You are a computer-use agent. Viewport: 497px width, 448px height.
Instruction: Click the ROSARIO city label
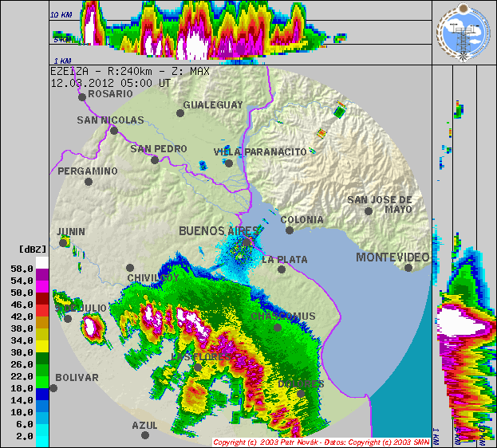pos(110,94)
